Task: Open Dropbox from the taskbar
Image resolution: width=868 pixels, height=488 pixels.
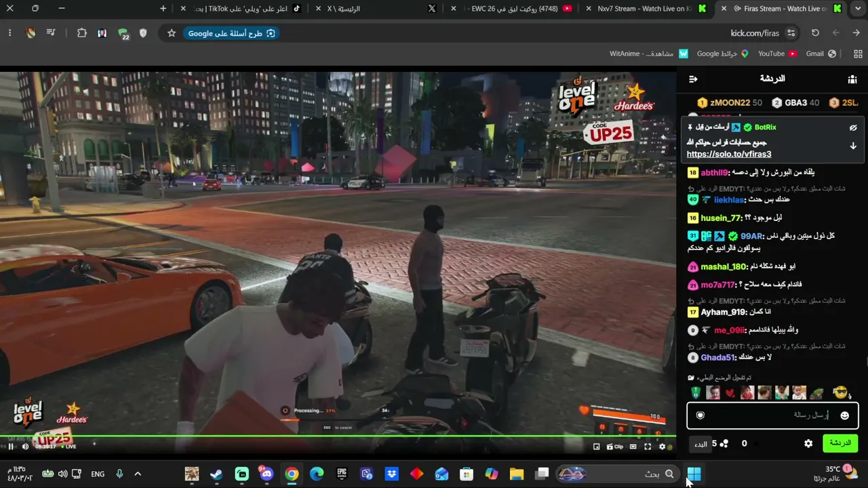Action: tap(391, 474)
